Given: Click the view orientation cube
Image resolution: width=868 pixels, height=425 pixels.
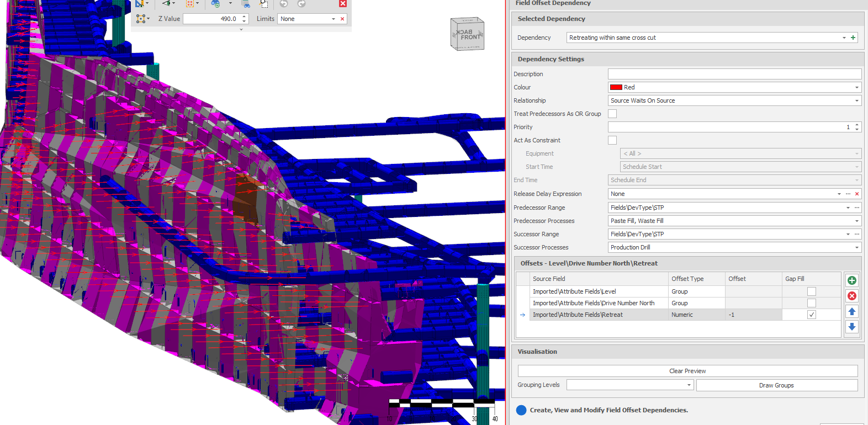Looking at the screenshot, I should click(x=467, y=34).
